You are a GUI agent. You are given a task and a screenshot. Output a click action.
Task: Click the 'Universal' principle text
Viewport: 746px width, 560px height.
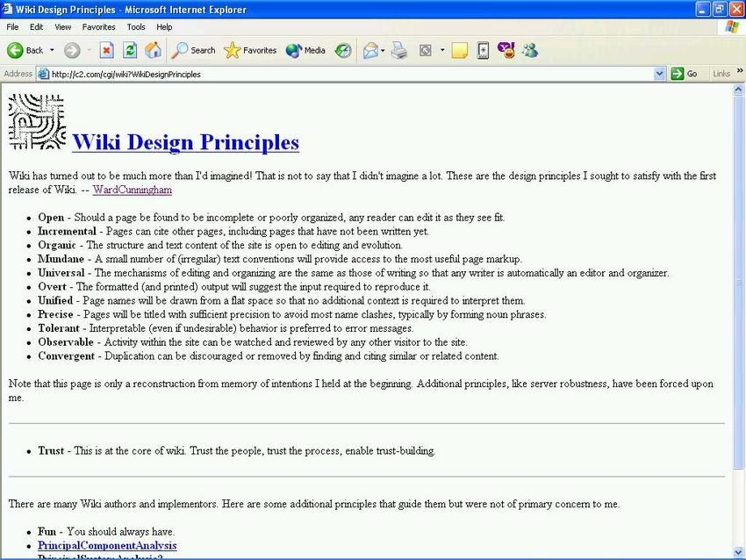click(61, 273)
